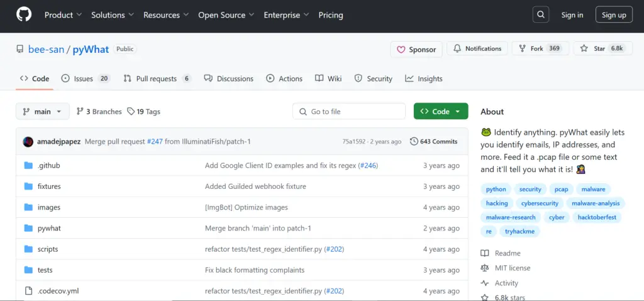Screen dimensions: 644x301
Task: Open the main branch dropdown
Action: [43, 111]
